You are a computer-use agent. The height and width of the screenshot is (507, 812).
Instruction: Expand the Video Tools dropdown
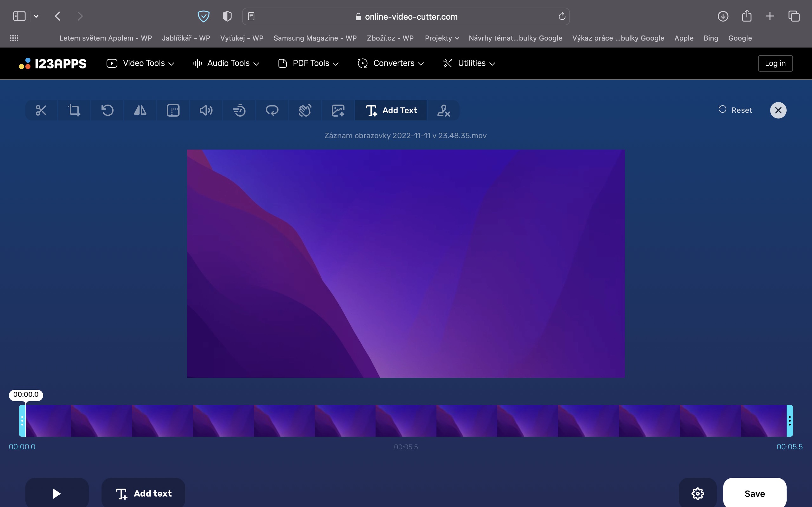(141, 63)
